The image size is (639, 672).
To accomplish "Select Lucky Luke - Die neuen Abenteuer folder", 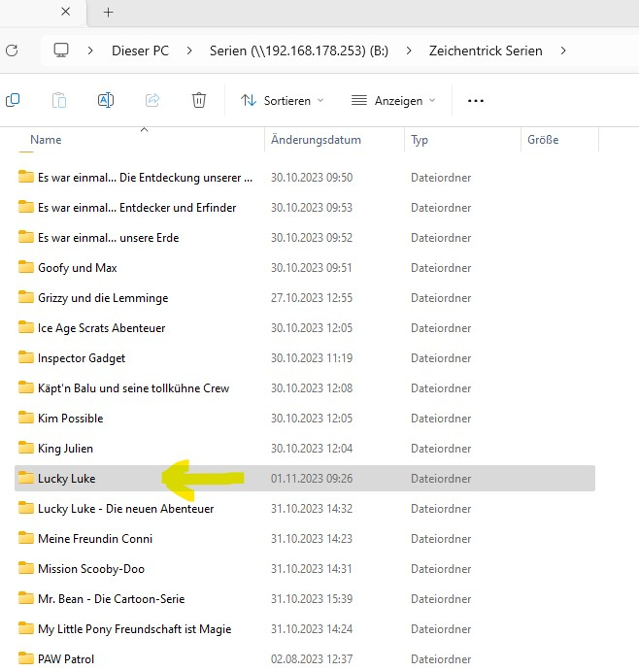I will (x=125, y=508).
